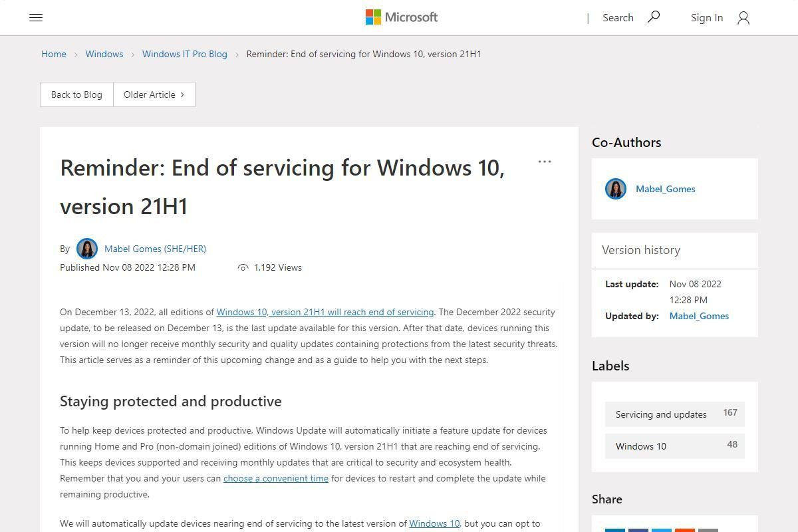Click the Share heading

tap(607, 499)
